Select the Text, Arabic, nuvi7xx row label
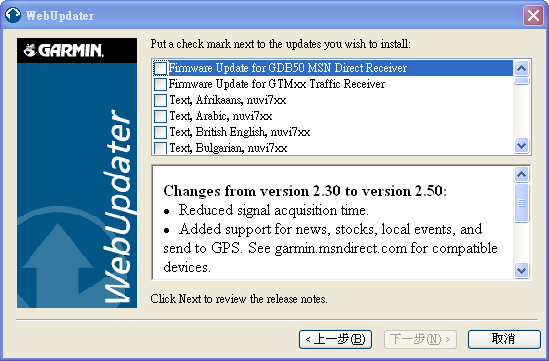549x361 pixels. tap(221, 116)
